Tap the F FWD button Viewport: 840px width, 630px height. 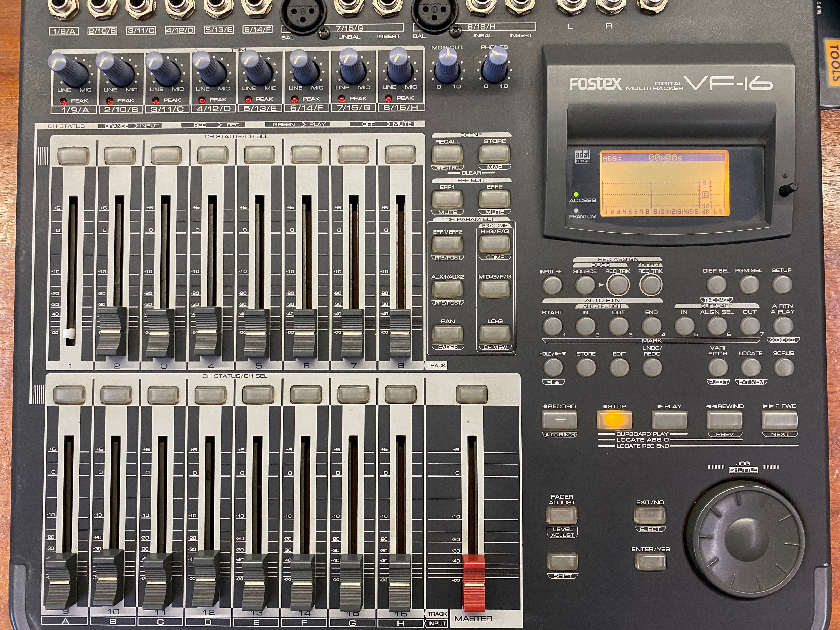point(780,420)
